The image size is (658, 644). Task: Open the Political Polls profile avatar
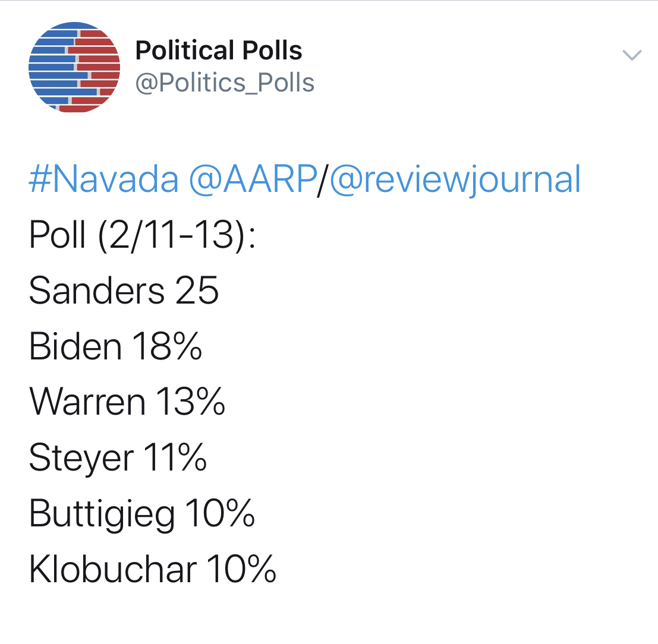pos(74,67)
